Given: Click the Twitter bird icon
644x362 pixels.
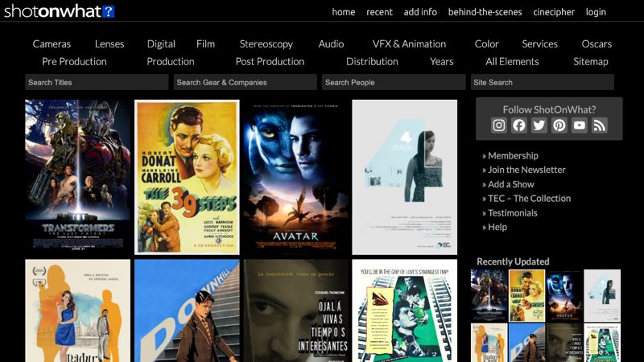Looking at the screenshot, I should (x=539, y=125).
